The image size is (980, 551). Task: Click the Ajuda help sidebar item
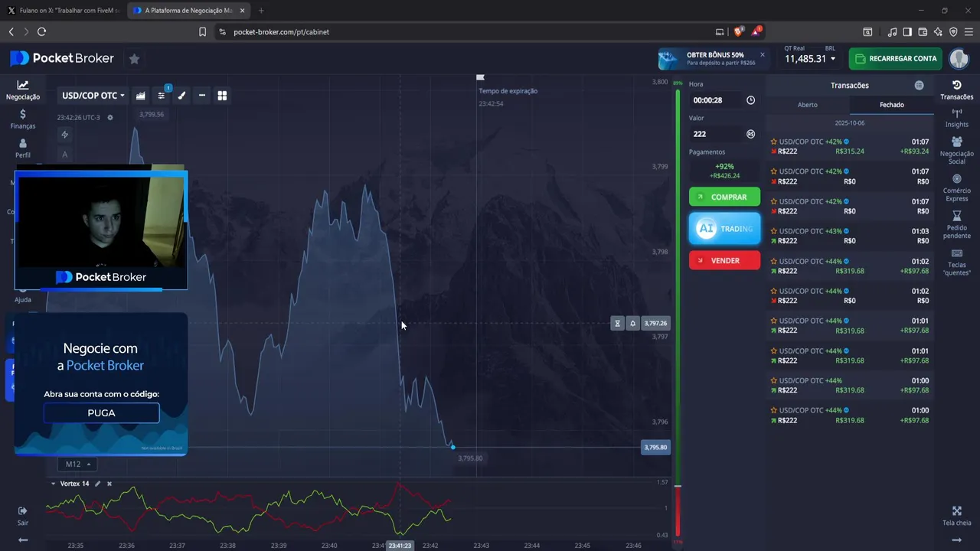pyautogui.click(x=23, y=295)
